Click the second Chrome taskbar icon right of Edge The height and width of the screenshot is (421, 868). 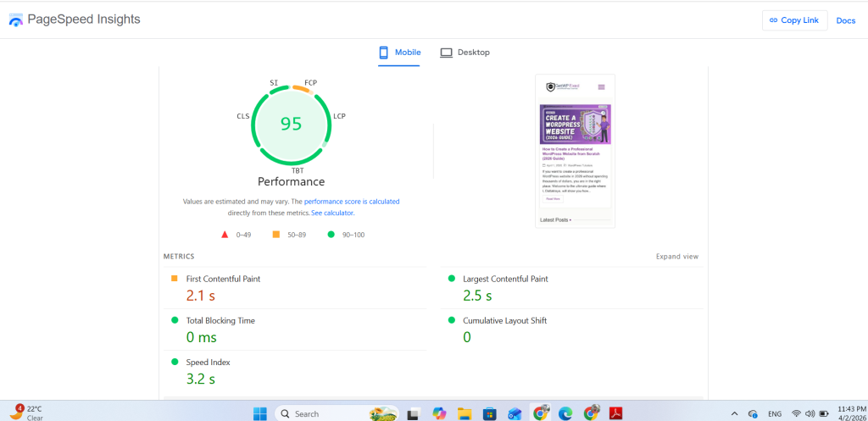click(591, 413)
